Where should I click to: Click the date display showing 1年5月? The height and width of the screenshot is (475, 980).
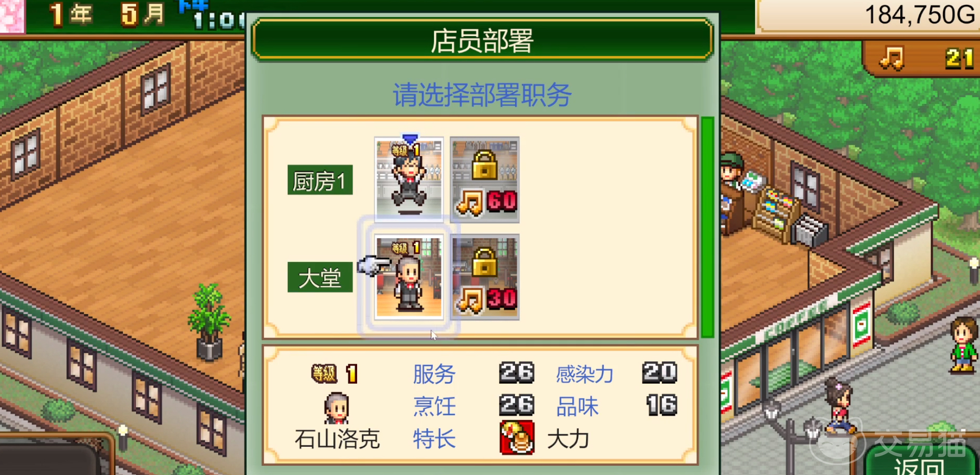tap(108, 15)
